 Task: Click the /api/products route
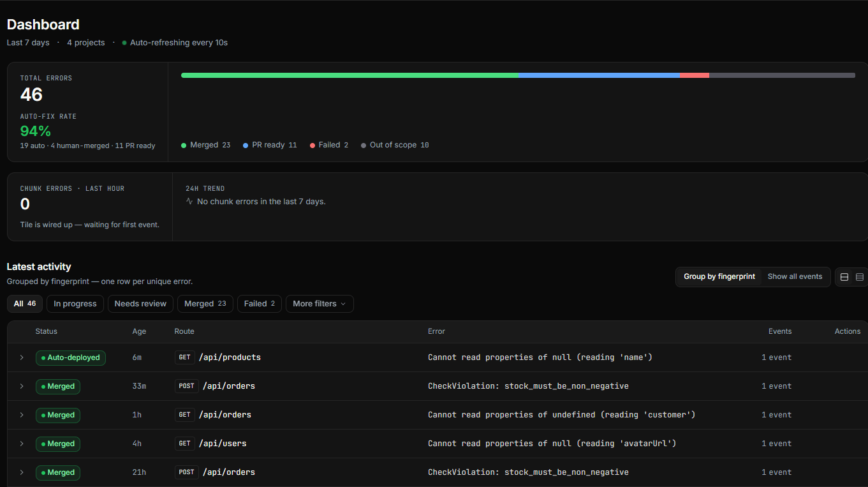[x=230, y=357]
